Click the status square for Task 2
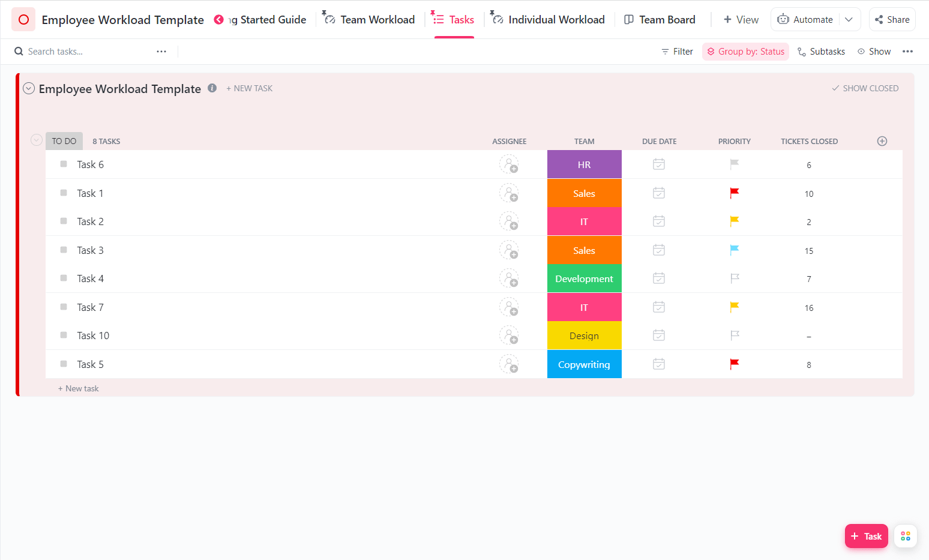929x560 pixels. [x=64, y=221]
